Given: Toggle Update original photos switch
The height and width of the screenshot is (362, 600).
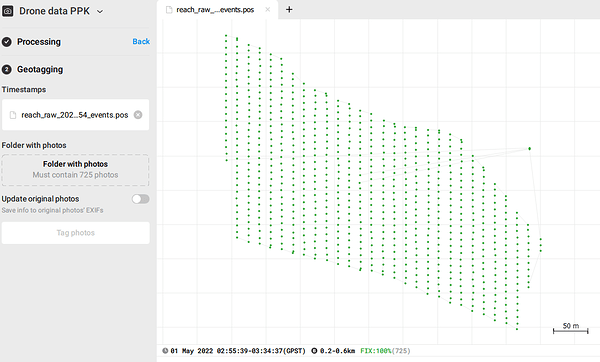Looking at the screenshot, I should point(140,199).
